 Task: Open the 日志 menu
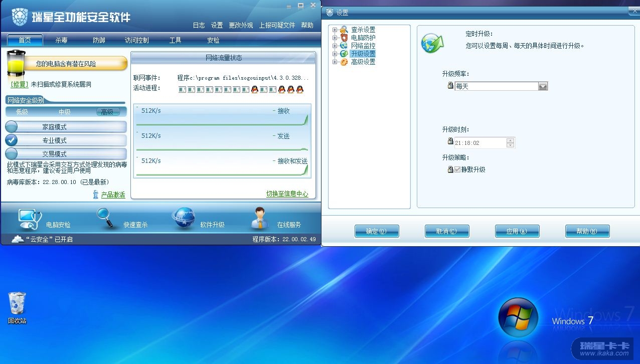(x=199, y=25)
